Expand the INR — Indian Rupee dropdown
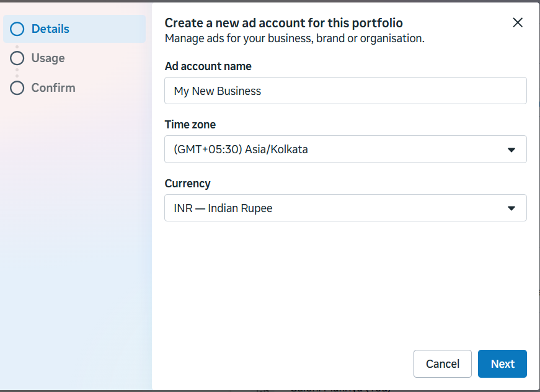This screenshot has width=540, height=392. click(345, 208)
